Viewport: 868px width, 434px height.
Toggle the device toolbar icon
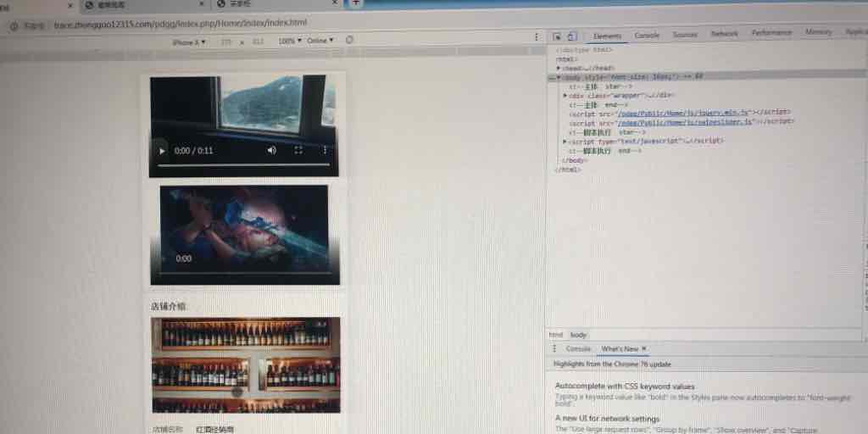tap(571, 36)
